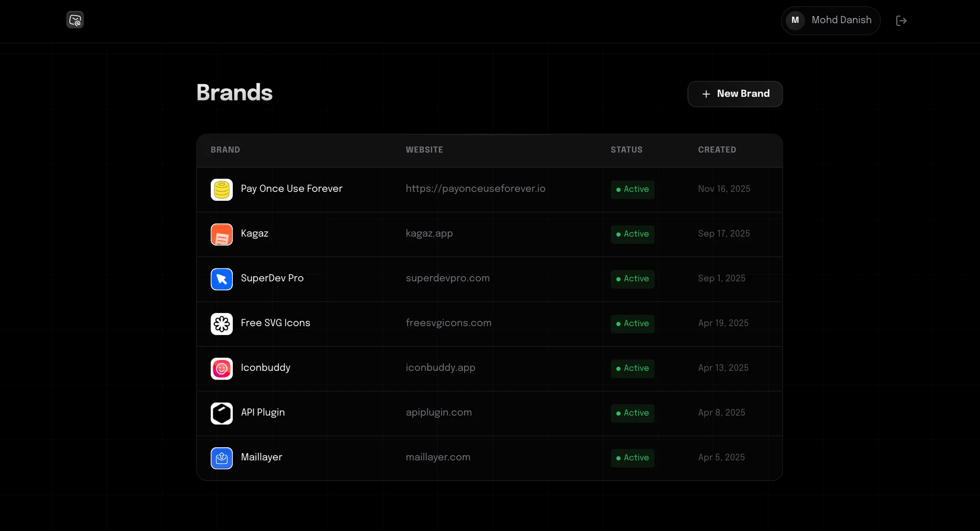
Task: Click the Active status badge for Maillayer
Action: [x=632, y=458]
